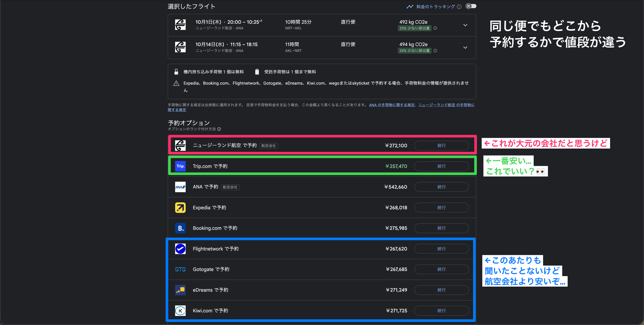Viewport: 644px width, 325px height.
Task: Click the info icon beside 料金のトラッキング
Action: (x=459, y=7)
